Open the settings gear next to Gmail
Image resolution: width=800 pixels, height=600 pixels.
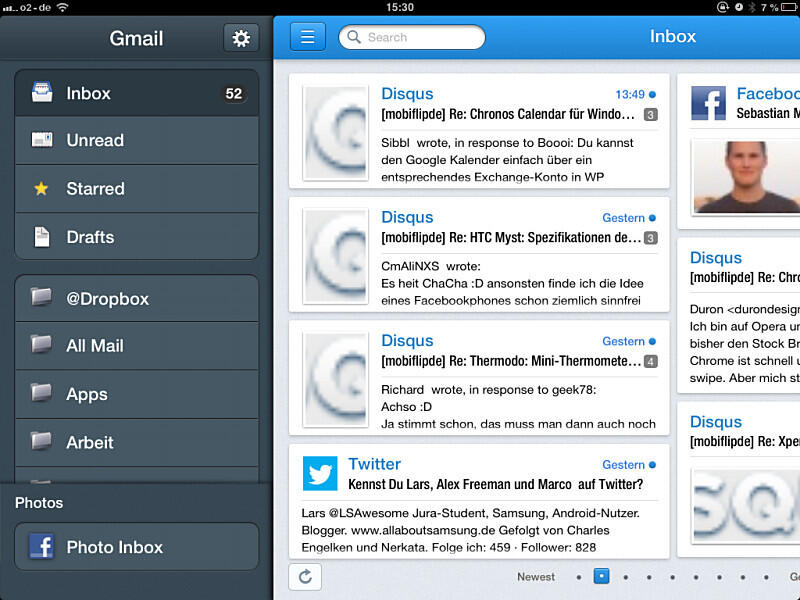point(241,38)
